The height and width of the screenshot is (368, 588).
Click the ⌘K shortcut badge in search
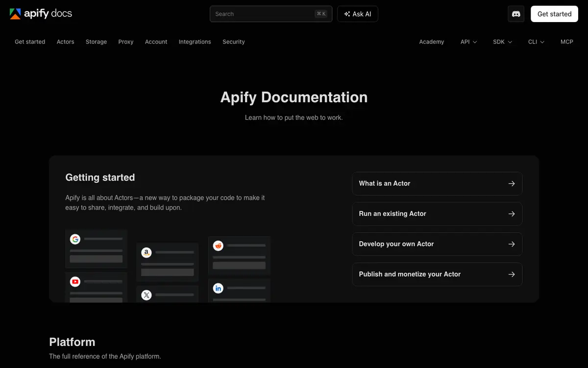click(x=321, y=14)
